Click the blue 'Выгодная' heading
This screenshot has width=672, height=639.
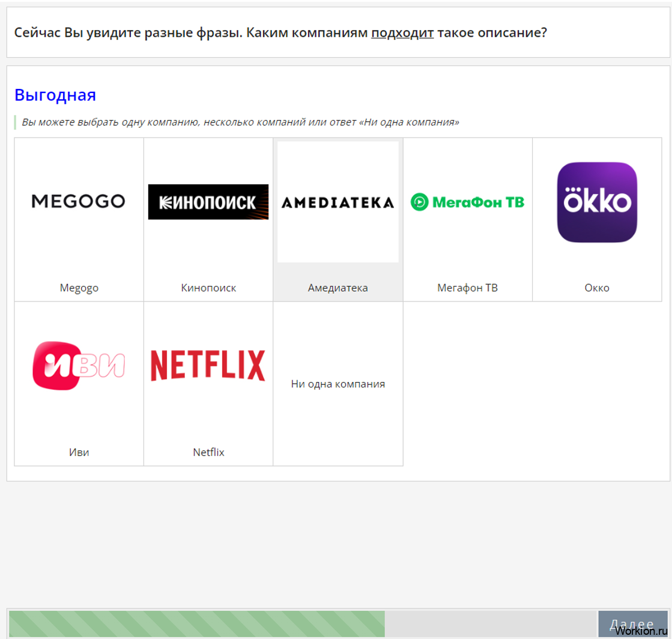coord(55,95)
